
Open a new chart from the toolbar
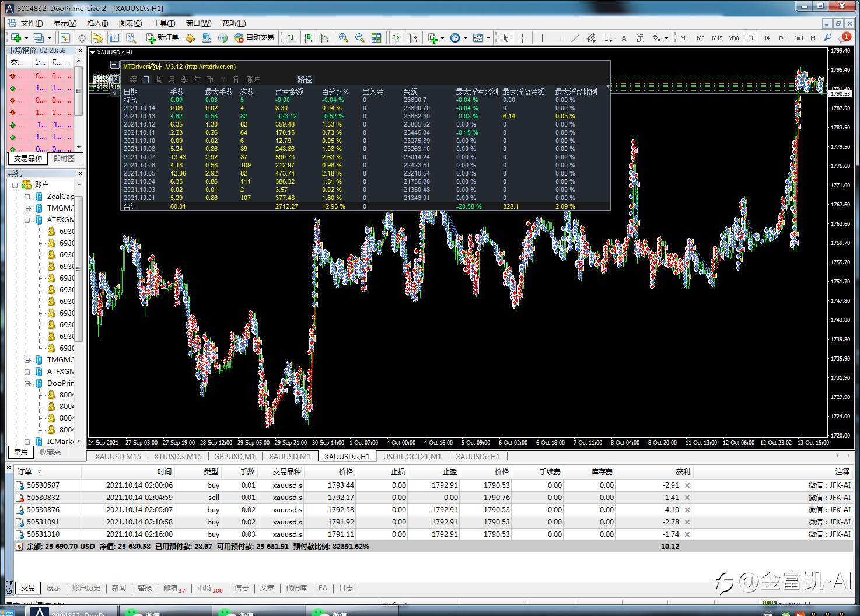click(16, 38)
